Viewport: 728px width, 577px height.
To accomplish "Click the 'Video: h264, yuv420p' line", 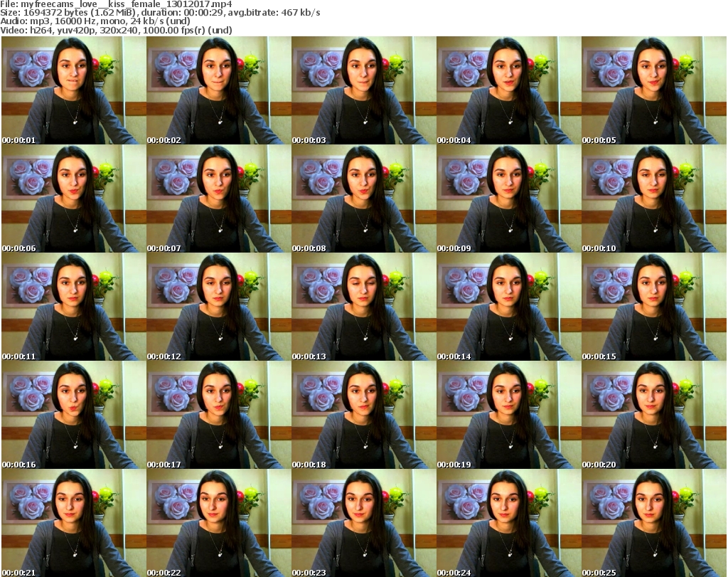I will tap(116, 30).
